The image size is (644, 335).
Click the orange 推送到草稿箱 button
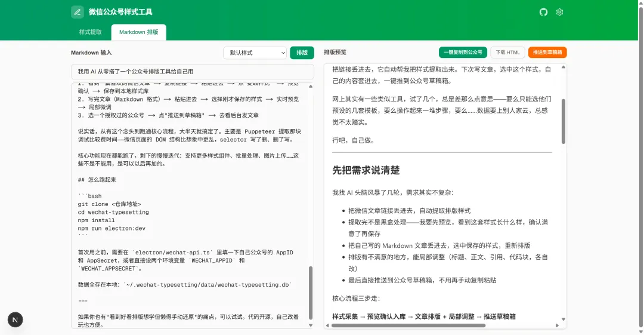pyautogui.click(x=547, y=53)
